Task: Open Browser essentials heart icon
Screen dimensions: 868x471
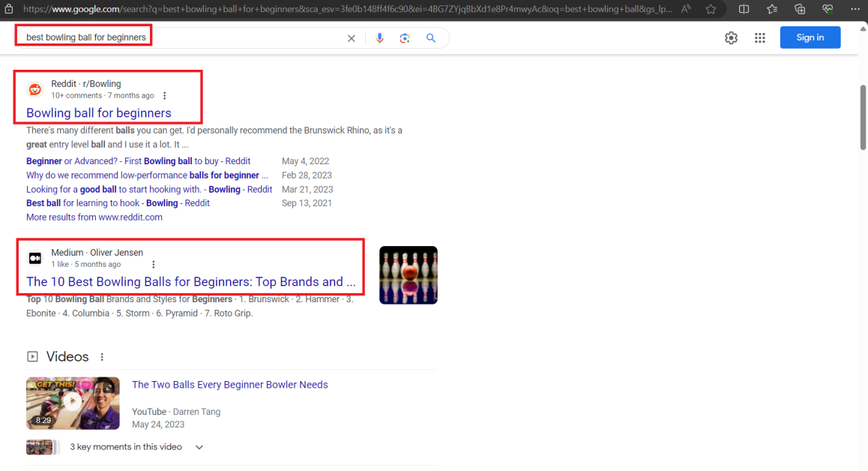Action: (x=828, y=9)
